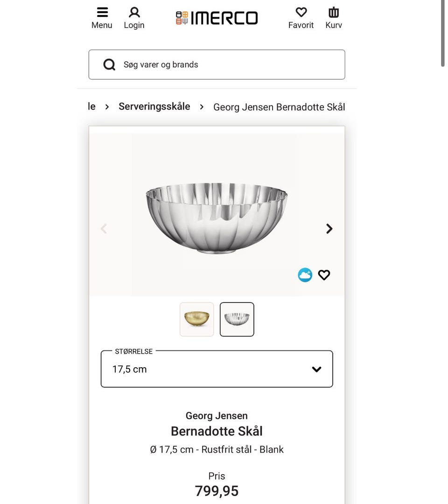Viewport: 448px width, 504px height.
Task: Click the left arrow to view previous image
Action: [104, 228]
